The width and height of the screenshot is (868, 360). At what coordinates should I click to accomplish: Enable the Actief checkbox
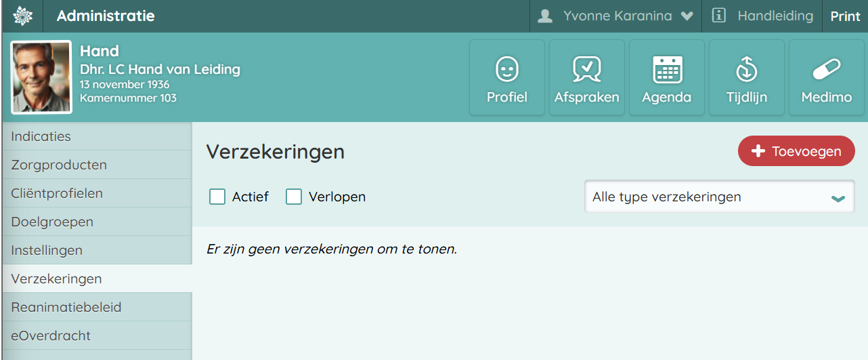point(217,197)
